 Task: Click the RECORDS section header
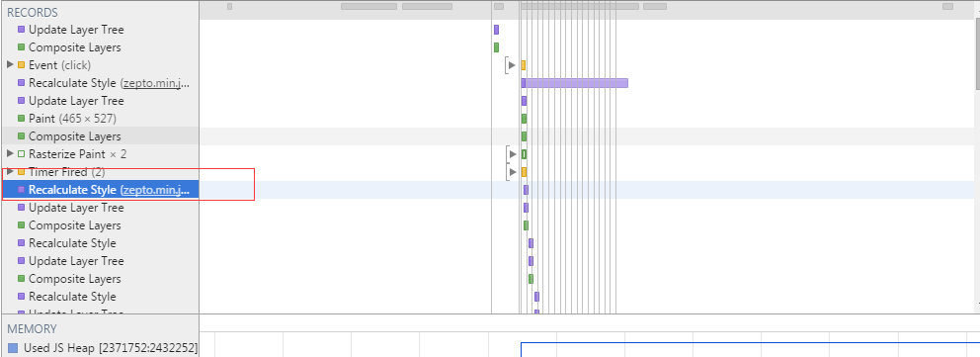[33, 13]
